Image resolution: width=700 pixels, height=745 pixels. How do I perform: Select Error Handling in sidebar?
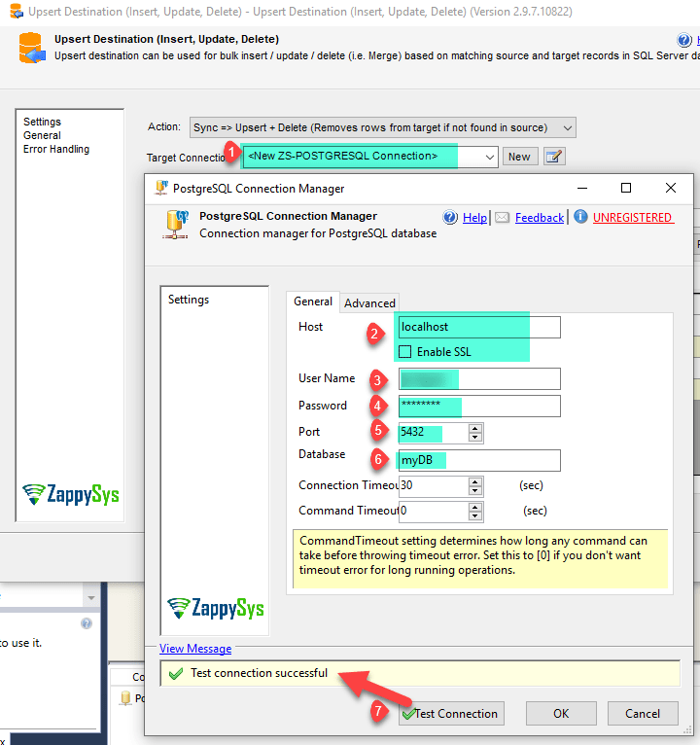pos(56,149)
